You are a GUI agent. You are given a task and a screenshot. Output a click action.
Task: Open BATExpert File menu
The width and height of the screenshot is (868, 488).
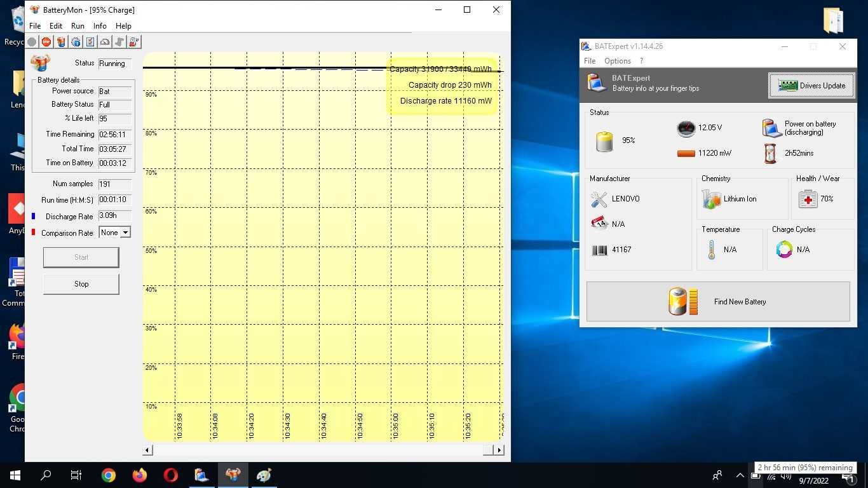[x=590, y=61]
